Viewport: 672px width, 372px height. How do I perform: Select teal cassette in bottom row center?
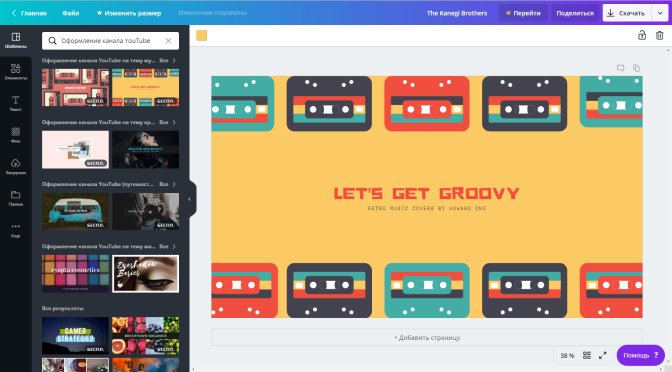point(427,291)
